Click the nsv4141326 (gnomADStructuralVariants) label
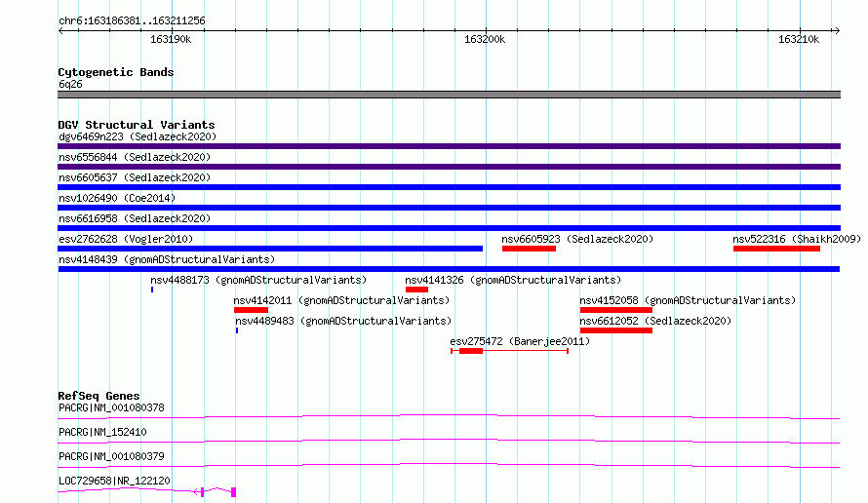 click(513, 280)
